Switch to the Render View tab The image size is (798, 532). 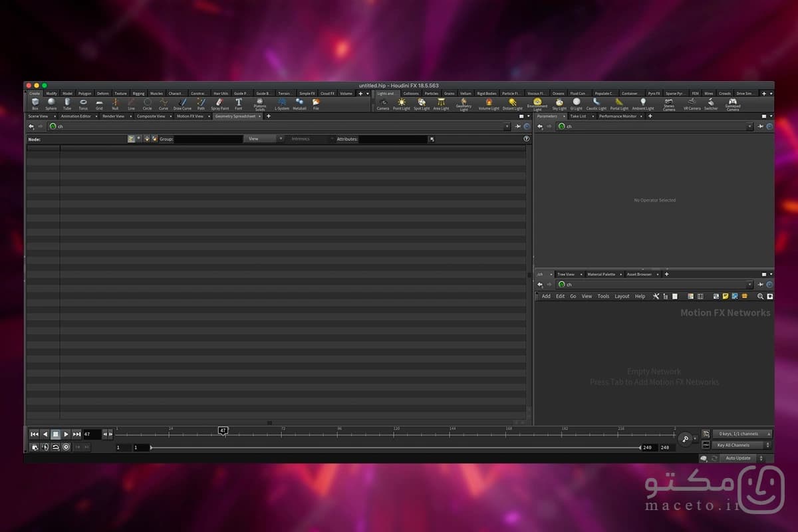tap(113, 116)
